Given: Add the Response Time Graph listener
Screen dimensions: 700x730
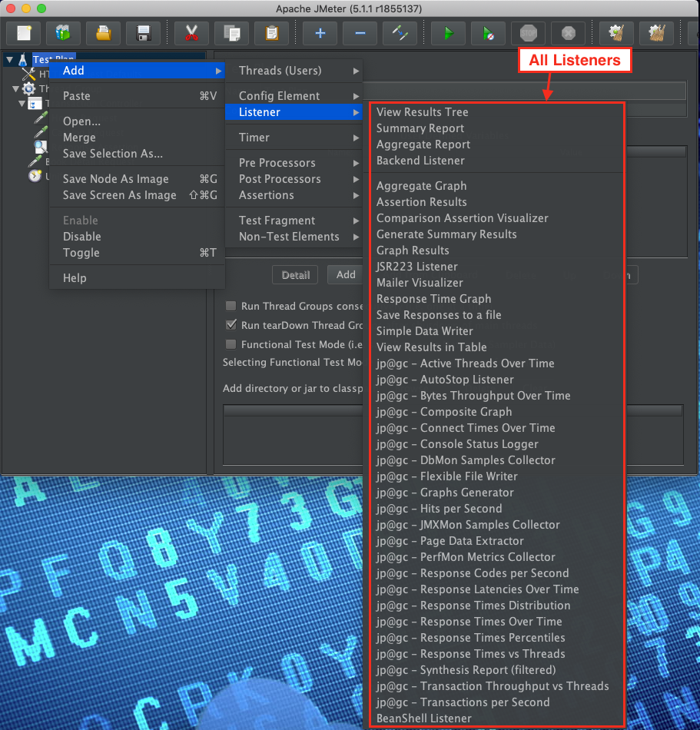Looking at the screenshot, I should 496,299.
